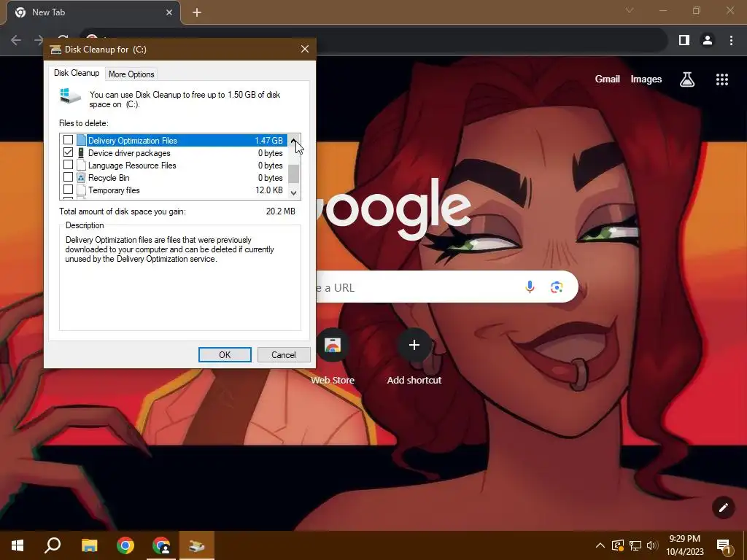The image size is (747, 560).
Task: Click the drive icon in Disk Cleanup header
Action: (x=71, y=96)
